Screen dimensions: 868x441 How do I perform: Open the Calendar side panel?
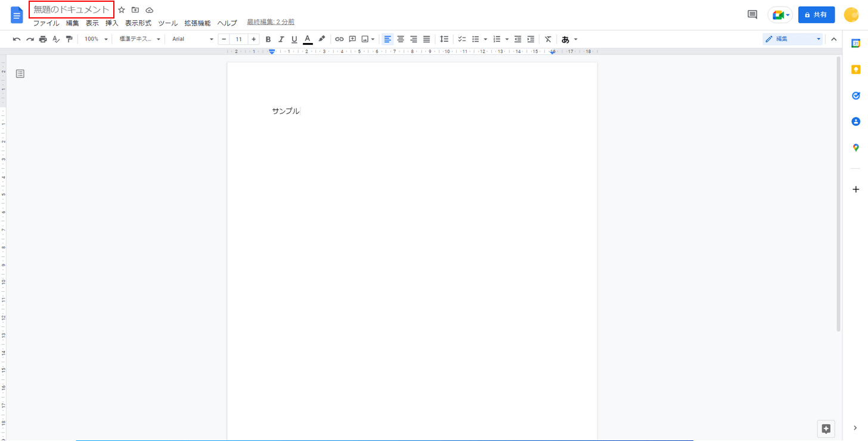pos(855,43)
